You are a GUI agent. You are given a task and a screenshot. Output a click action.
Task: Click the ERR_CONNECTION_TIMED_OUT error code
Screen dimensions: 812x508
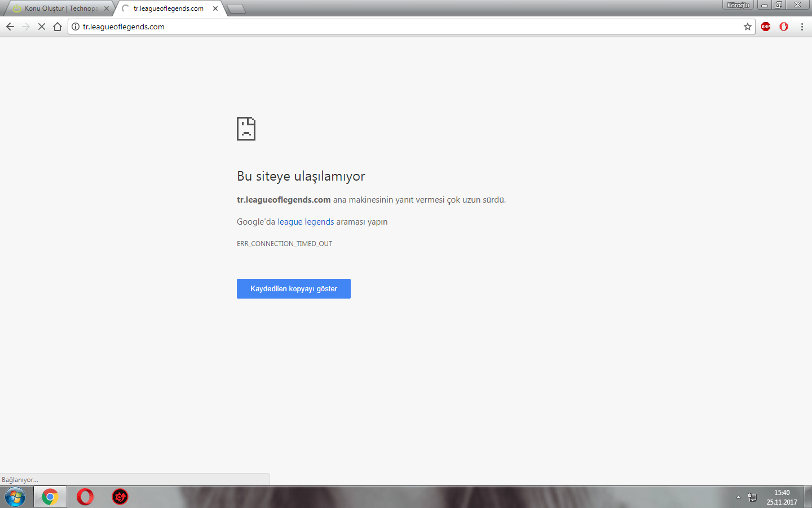click(x=284, y=244)
